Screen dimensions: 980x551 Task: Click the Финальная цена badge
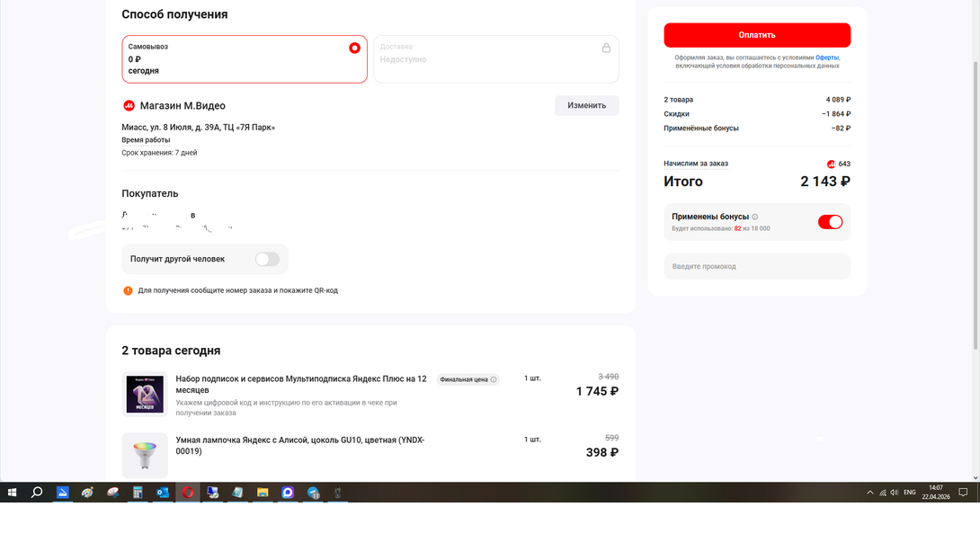point(468,380)
